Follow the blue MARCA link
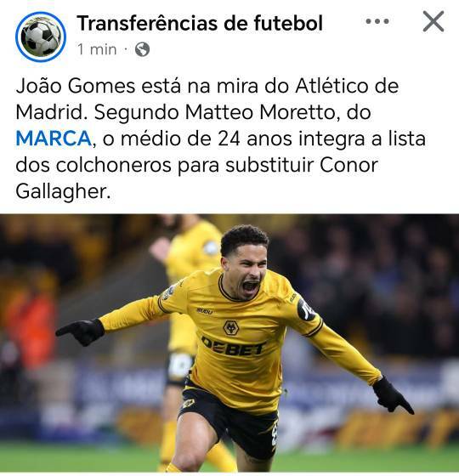Image resolution: width=459 pixels, height=476 pixels. (54, 139)
